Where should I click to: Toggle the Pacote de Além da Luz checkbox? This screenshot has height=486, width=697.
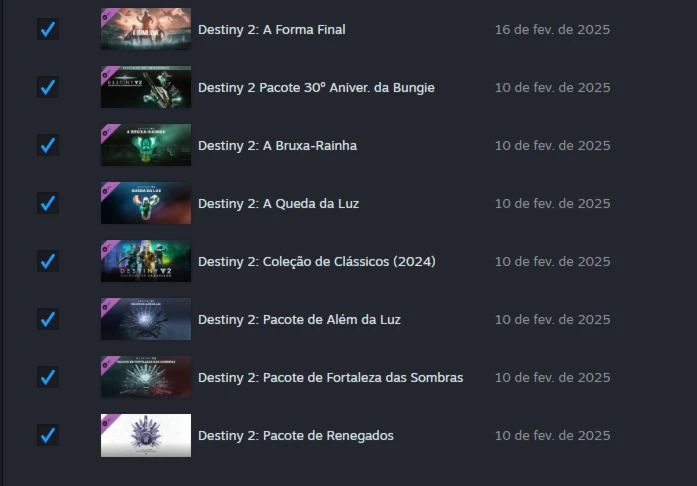(48, 319)
